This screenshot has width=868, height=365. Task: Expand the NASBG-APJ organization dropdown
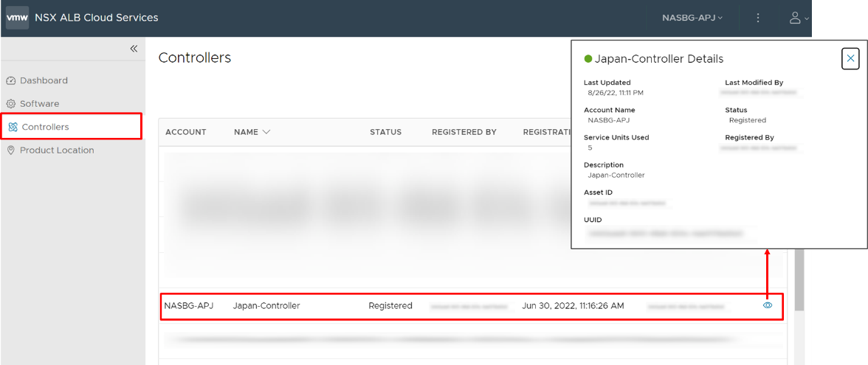[x=692, y=18]
